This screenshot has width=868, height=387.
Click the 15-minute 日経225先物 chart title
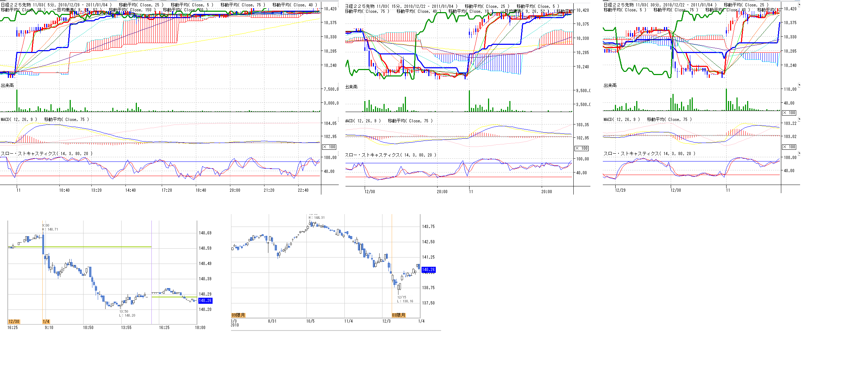pos(401,6)
